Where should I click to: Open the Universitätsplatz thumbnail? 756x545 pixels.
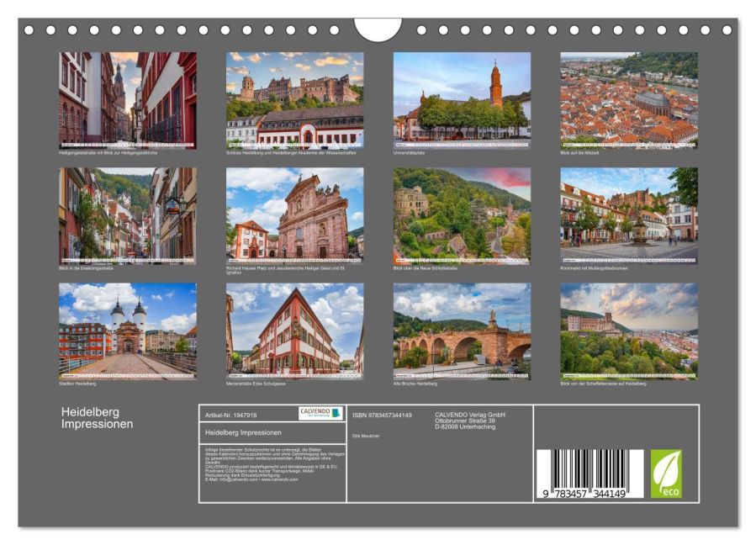tap(462, 100)
